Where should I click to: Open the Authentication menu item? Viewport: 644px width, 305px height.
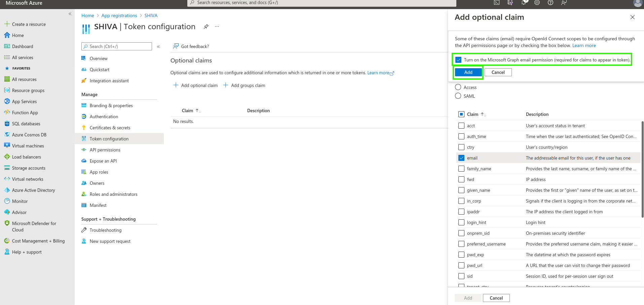pyautogui.click(x=104, y=117)
